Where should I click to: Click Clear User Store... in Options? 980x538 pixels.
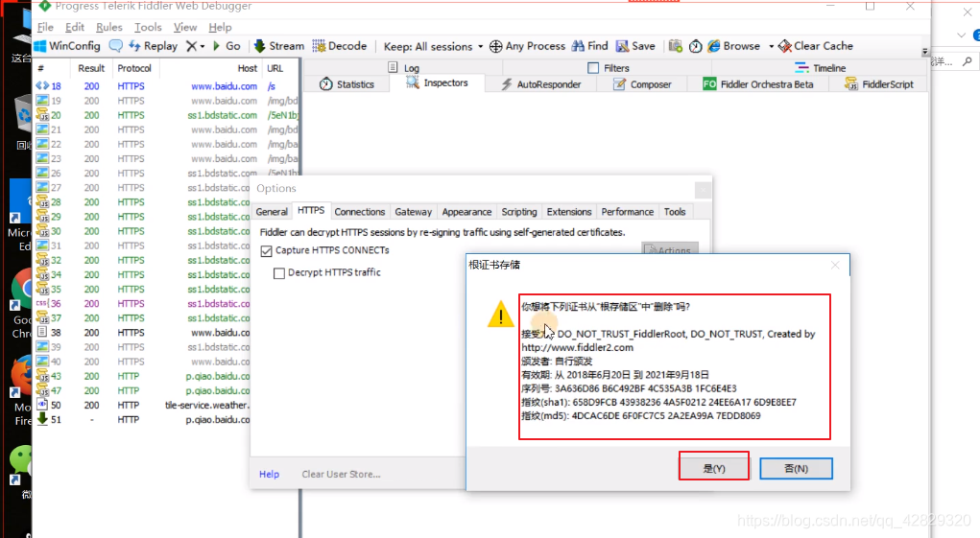click(342, 475)
